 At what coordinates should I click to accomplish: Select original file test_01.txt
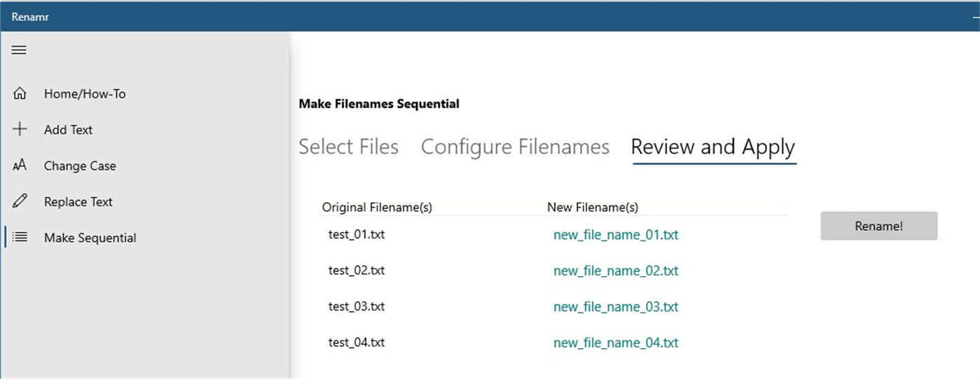coord(357,235)
